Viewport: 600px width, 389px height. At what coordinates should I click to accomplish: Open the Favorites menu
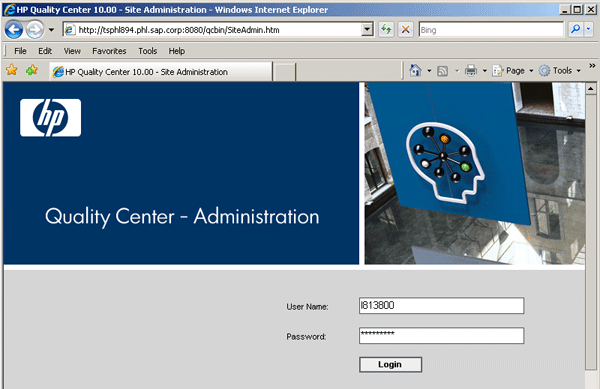point(109,51)
